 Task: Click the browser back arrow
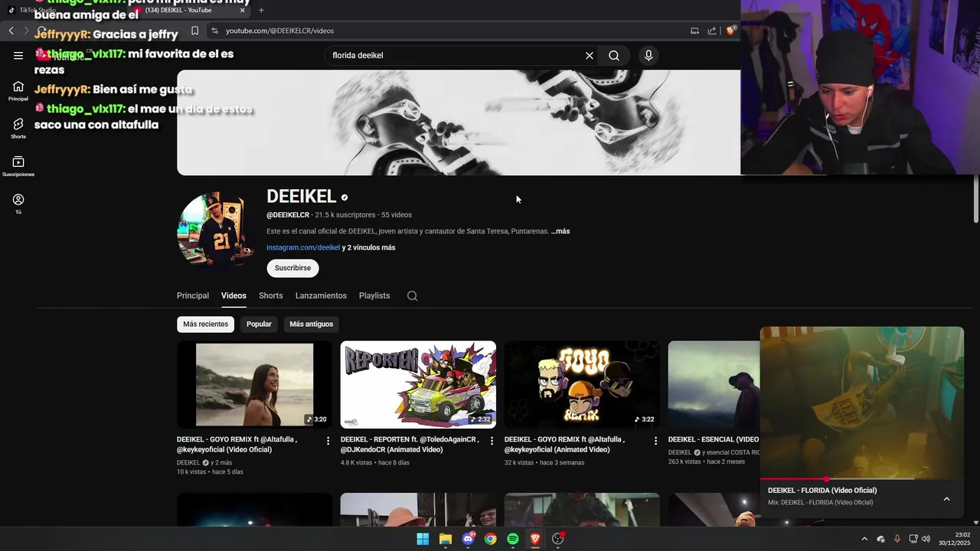coord(11,31)
